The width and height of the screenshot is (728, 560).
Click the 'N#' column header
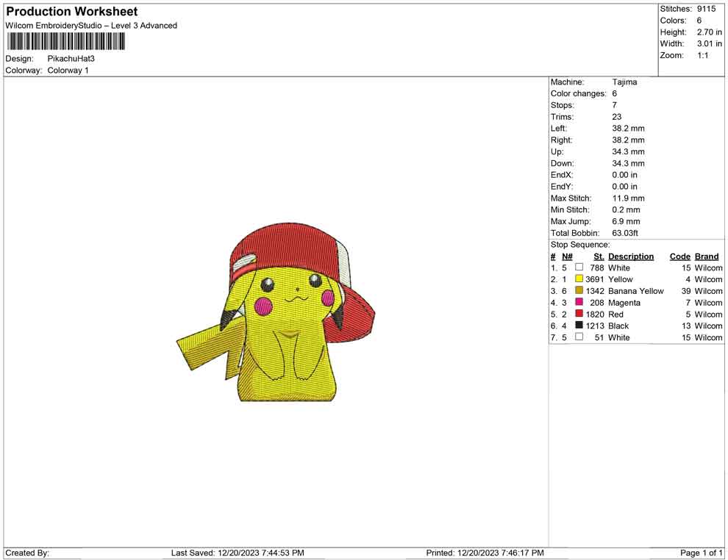coord(567,256)
